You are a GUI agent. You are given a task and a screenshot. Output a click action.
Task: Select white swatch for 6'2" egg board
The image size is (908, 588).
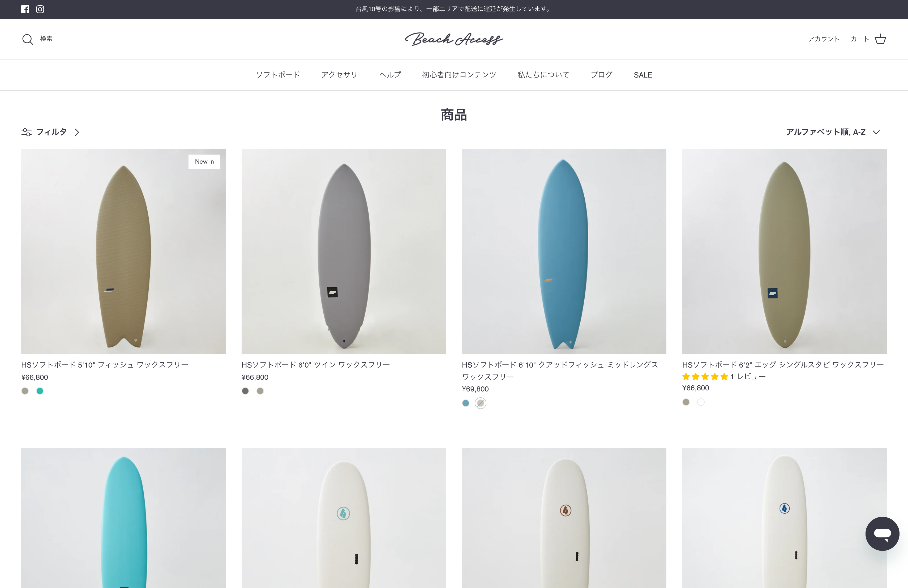(701, 402)
